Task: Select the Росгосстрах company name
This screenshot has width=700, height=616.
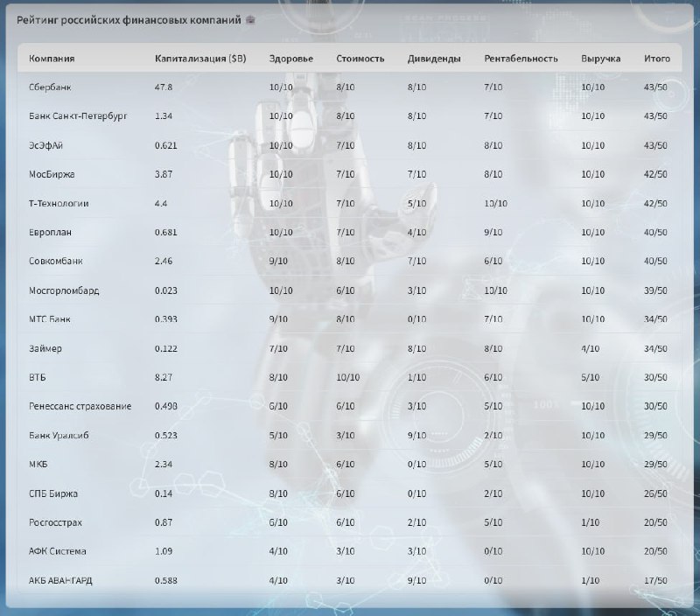Action: (55, 522)
